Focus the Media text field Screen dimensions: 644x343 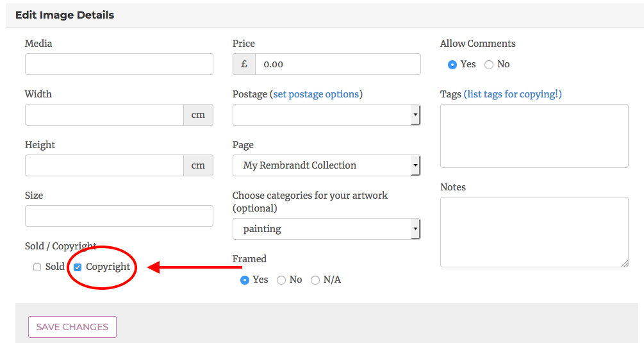pos(119,64)
